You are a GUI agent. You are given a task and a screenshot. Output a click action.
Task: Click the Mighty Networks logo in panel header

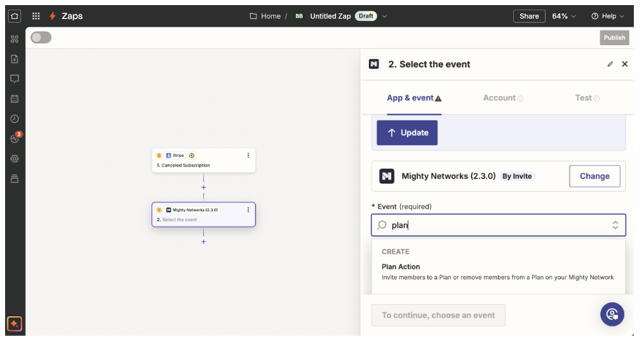tap(373, 64)
